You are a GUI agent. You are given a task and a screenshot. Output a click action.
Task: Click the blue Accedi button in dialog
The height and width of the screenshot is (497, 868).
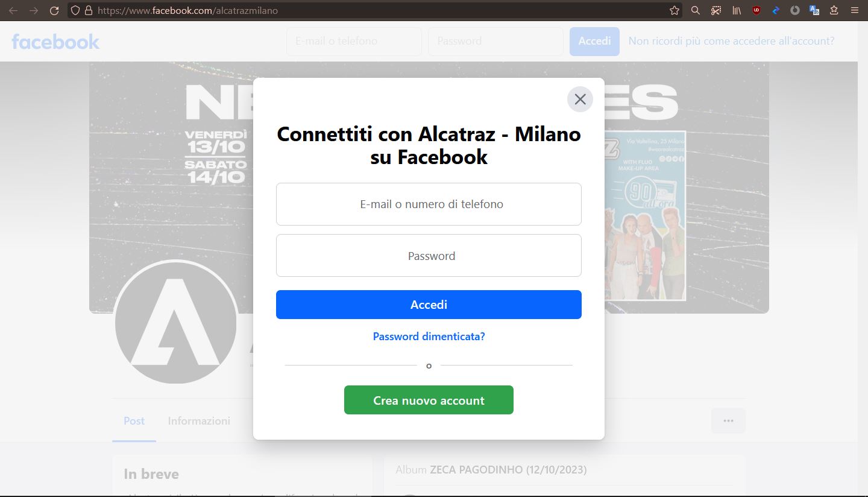point(429,305)
